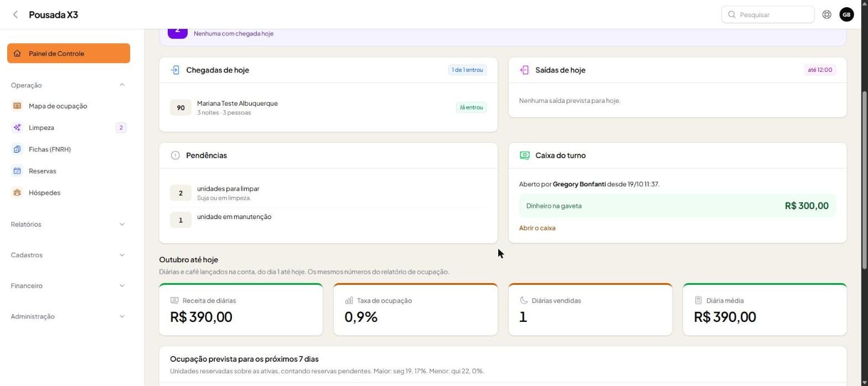Image resolution: width=868 pixels, height=386 pixels.
Task: Open the unidade em manutenção pending item
Action: coord(328,220)
